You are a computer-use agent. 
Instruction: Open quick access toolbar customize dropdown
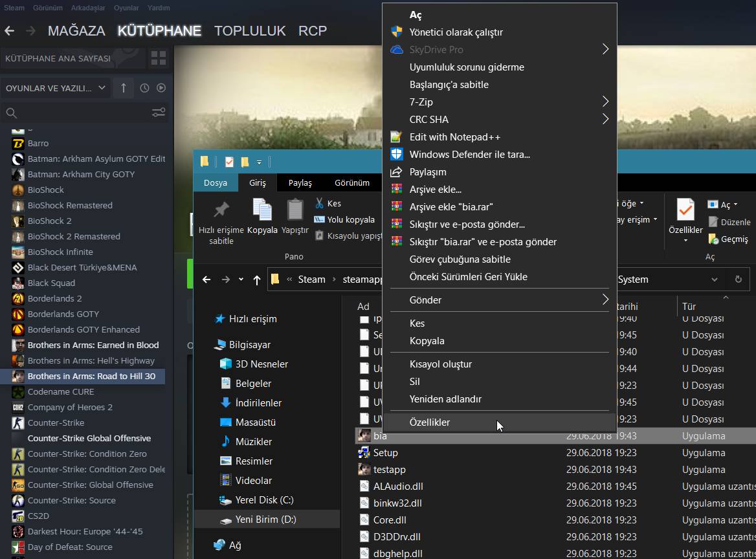pyautogui.click(x=259, y=162)
